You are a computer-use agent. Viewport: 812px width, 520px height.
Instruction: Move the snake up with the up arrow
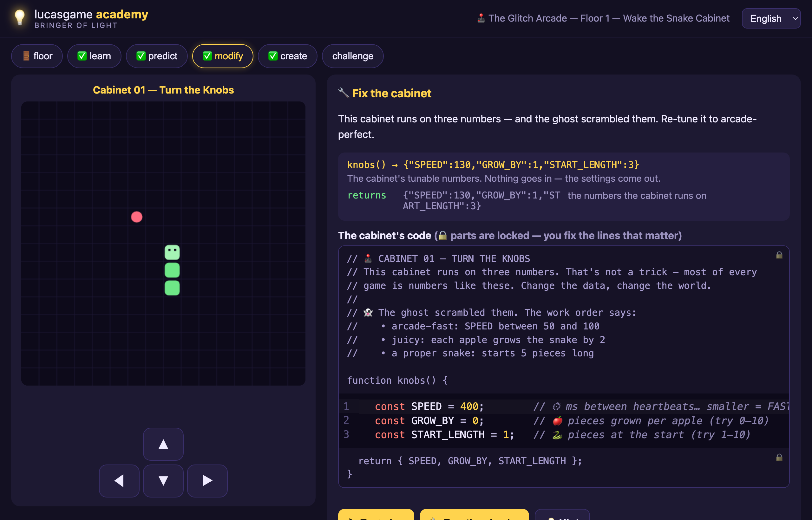click(163, 444)
